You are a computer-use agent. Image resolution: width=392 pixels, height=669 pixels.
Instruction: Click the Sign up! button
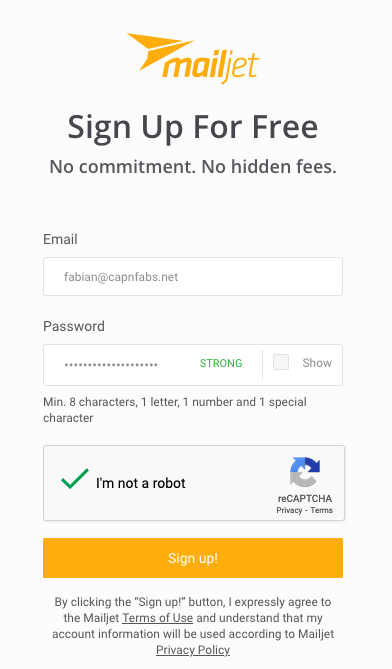click(x=193, y=558)
